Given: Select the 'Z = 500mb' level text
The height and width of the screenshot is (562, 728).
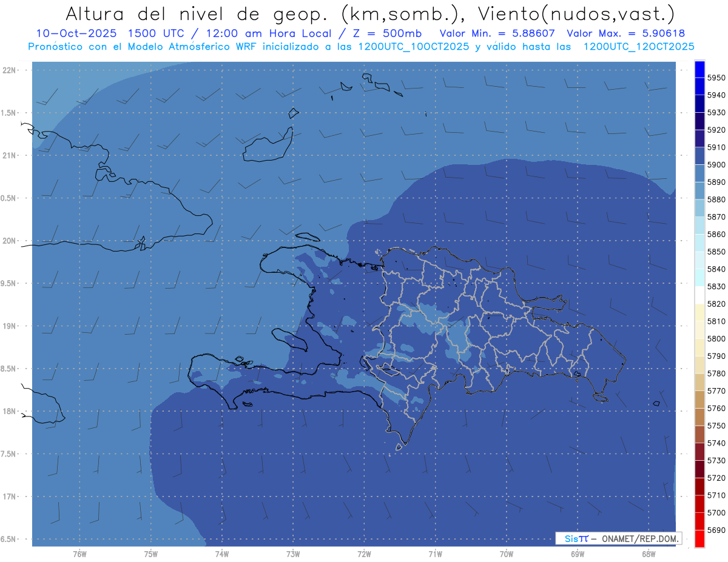Looking at the screenshot, I should 387,34.
